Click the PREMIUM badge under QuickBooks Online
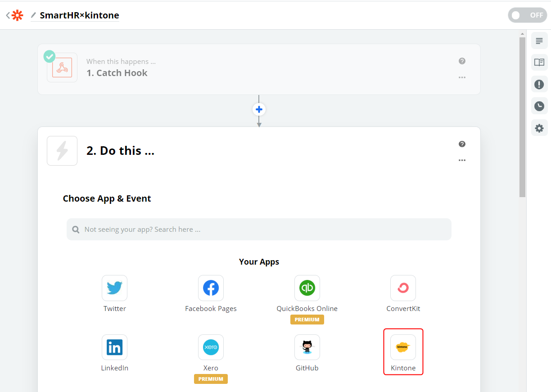 coord(307,320)
